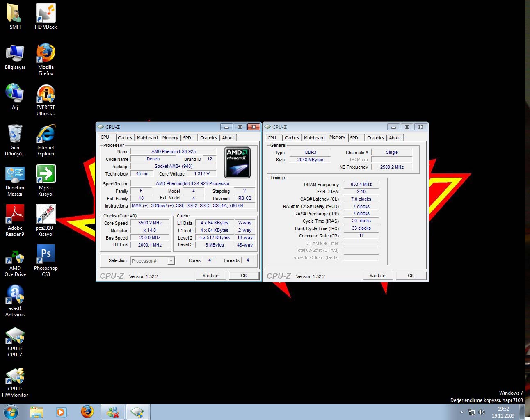The image size is (530, 420).
Task: Click Validate in processor CPU-Z window
Action: (x=210, y=276)
